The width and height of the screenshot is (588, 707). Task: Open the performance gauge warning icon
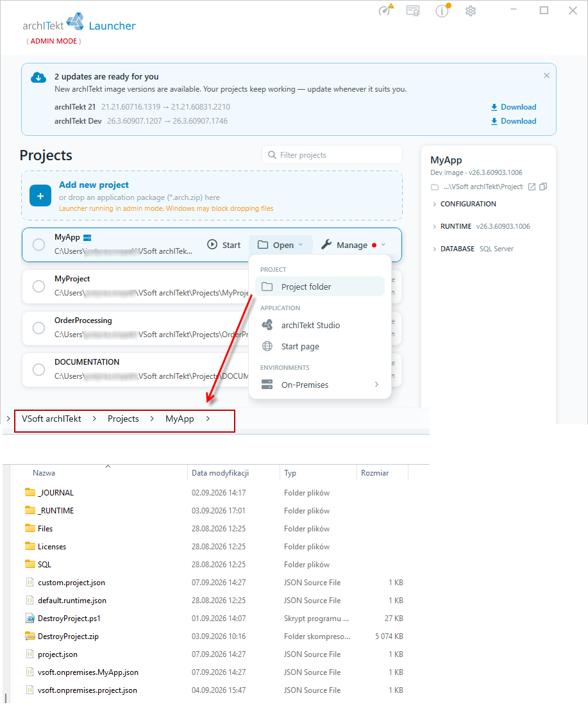pyautogui.click(x=386, y=10)
